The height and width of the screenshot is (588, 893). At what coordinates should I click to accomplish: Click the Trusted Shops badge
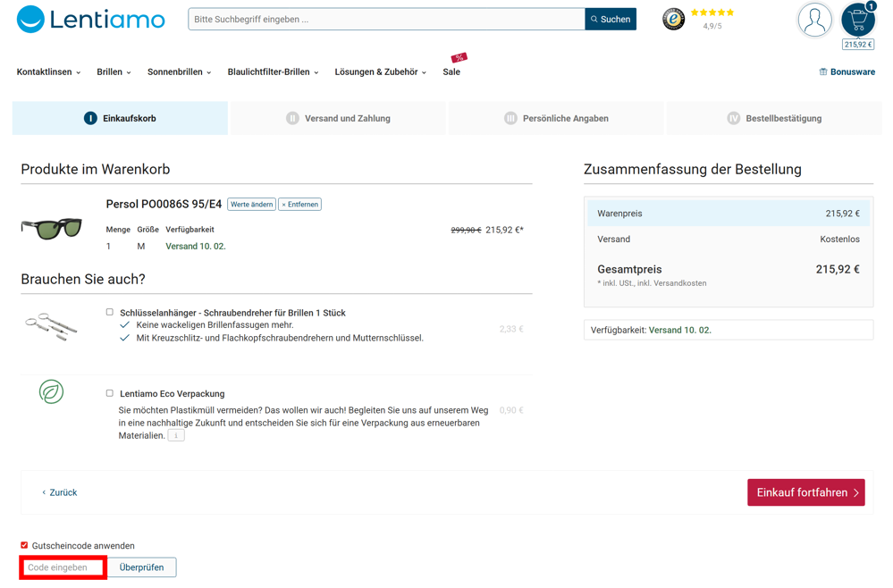point(673,20)
